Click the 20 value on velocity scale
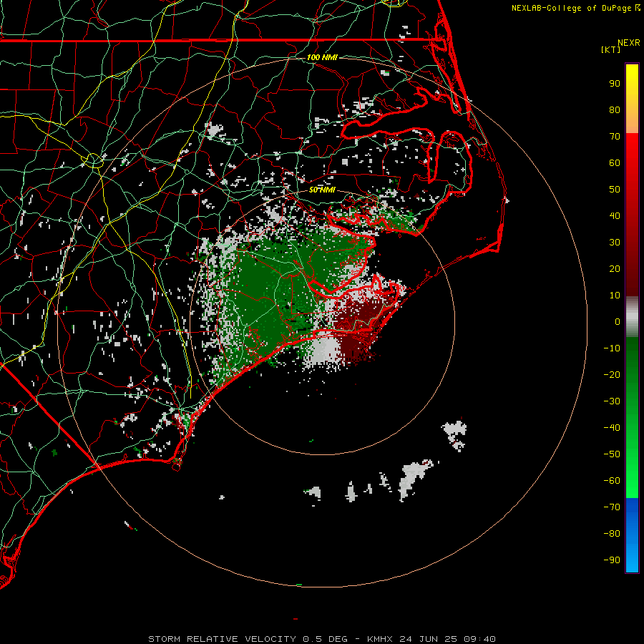 [615, 269]
